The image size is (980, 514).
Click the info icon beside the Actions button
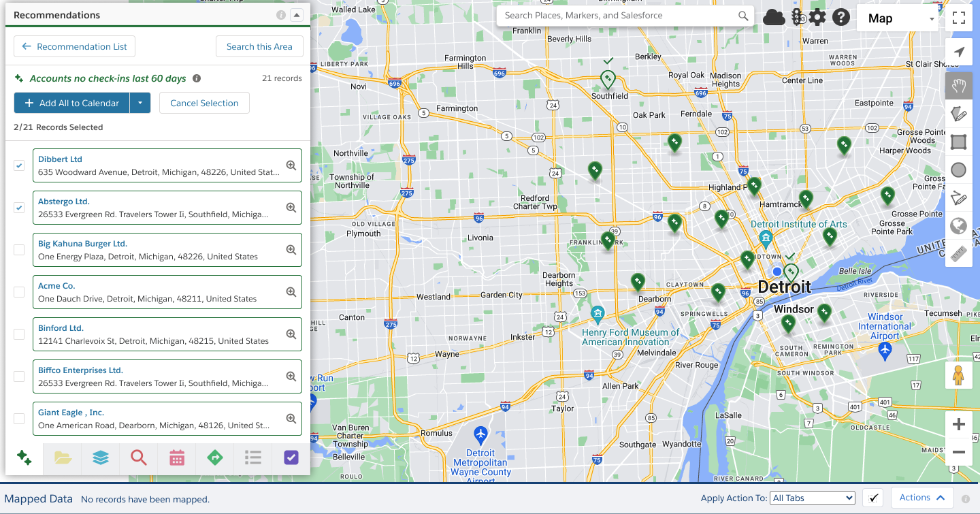[x=966, y=498]
